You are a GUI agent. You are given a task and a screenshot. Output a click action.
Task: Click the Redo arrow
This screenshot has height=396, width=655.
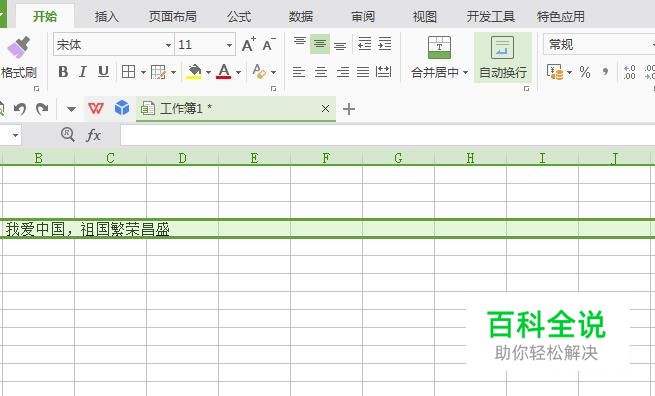tap(42, 109)
